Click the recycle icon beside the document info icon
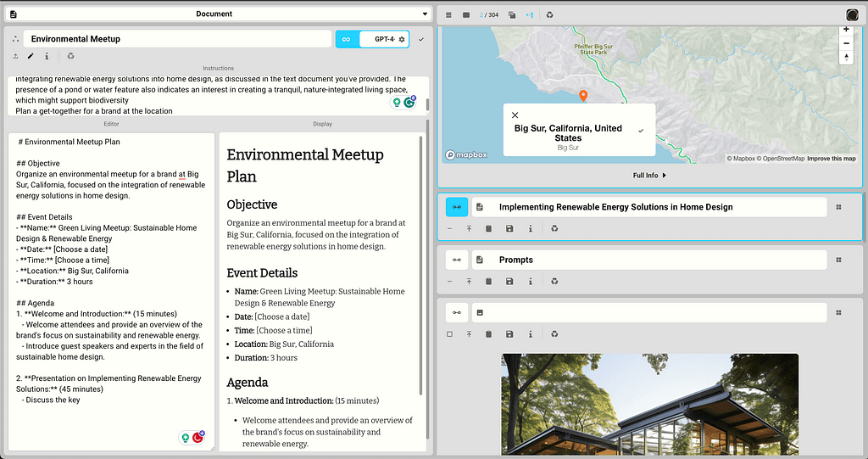868x459 pixels. (x=71, y=56)
